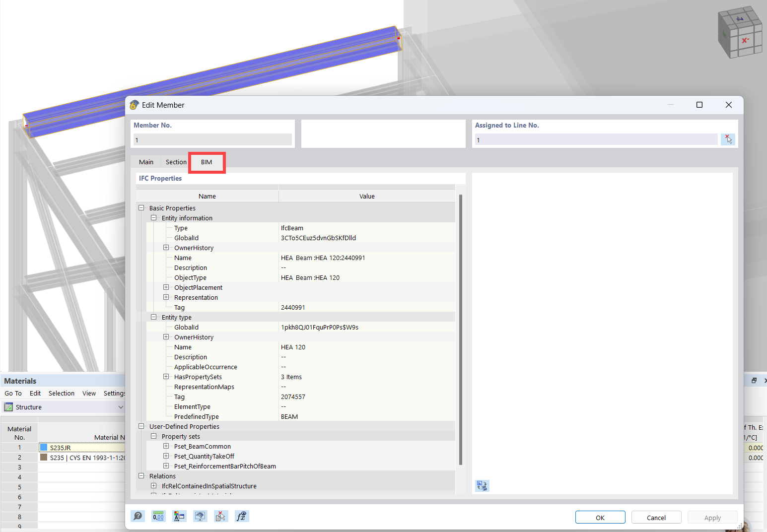Viewport: 767px width, 532px height.
Task: Click the rendering view icon at dialog bottom
Action: [200, 516]
